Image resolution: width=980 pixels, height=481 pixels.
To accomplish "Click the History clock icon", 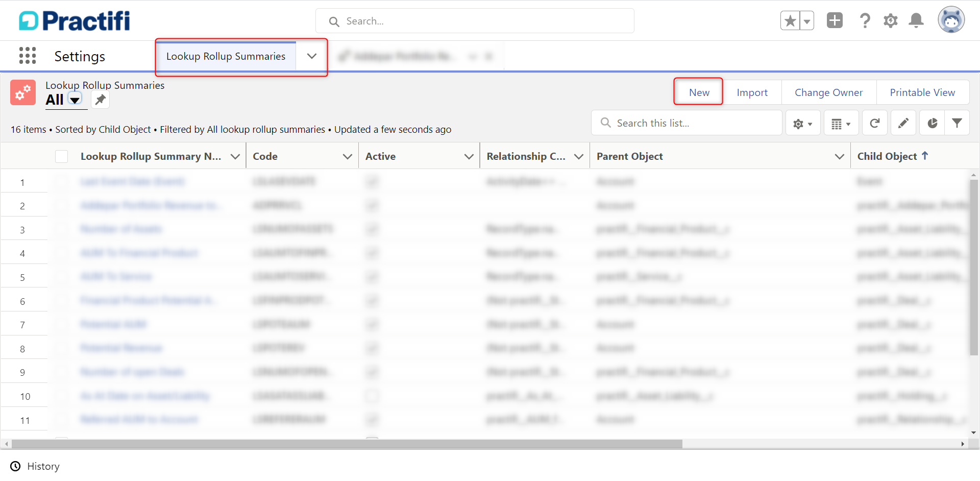I will point(16,466).
